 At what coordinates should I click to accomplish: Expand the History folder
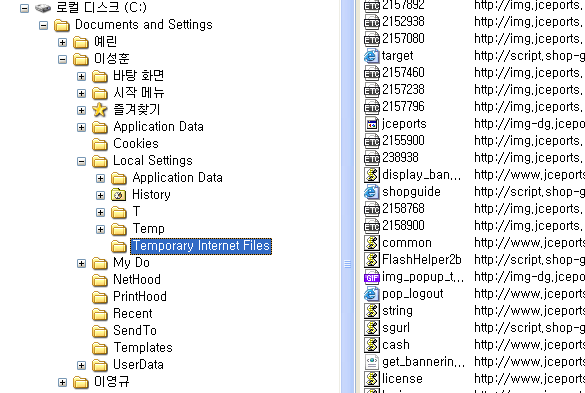(100, 196)
